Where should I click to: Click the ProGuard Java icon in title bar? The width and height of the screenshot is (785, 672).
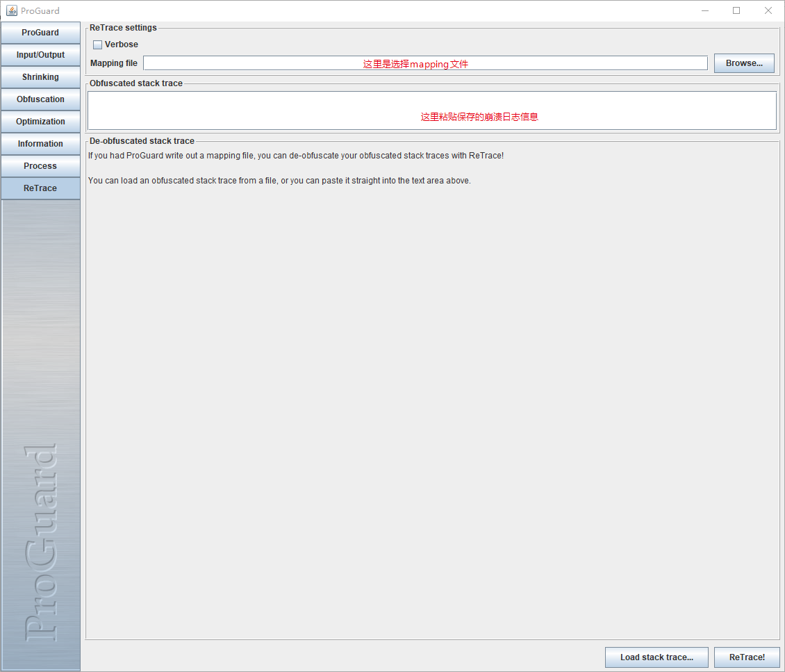(12, 10)
